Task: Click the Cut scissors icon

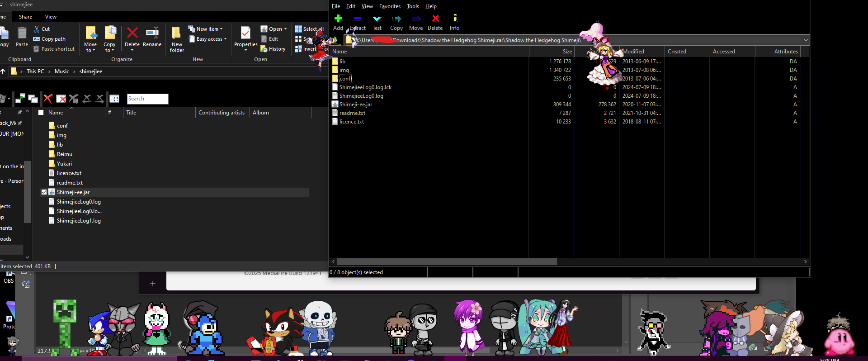Action: 37,29
